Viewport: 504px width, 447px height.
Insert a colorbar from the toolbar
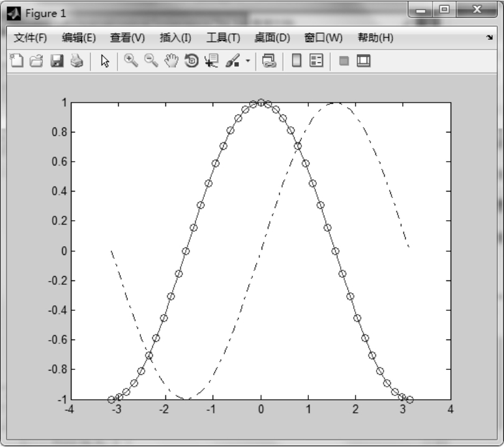click(296, 60)
